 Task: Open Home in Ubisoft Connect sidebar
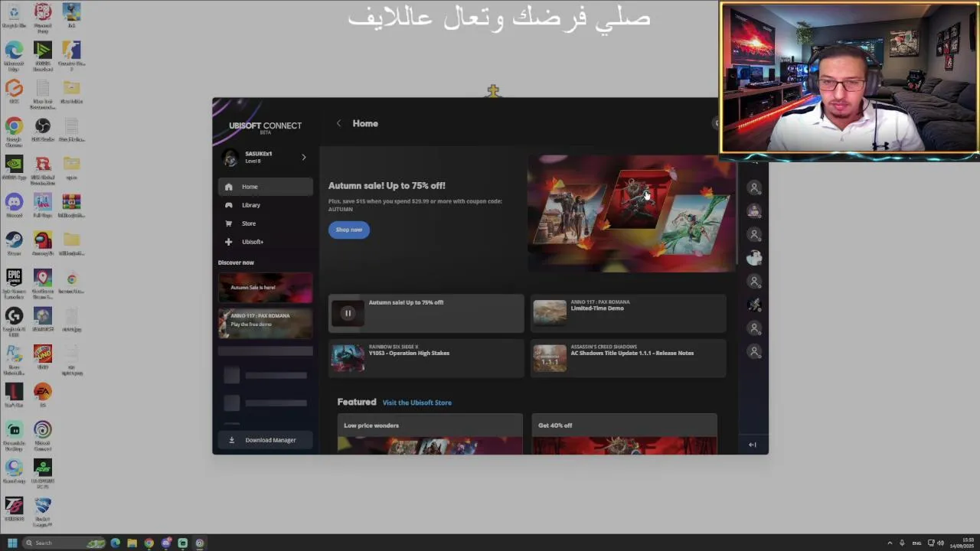(x=265, y=187)
